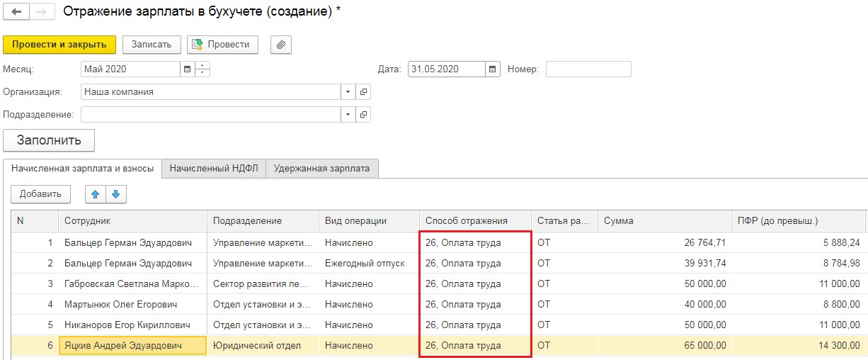
Task: Click the back navigation arrow
Action: 16,13
